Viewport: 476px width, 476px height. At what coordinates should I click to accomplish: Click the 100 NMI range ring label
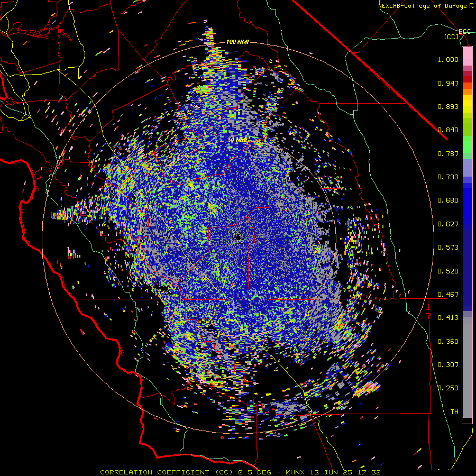tap(237, 42)
